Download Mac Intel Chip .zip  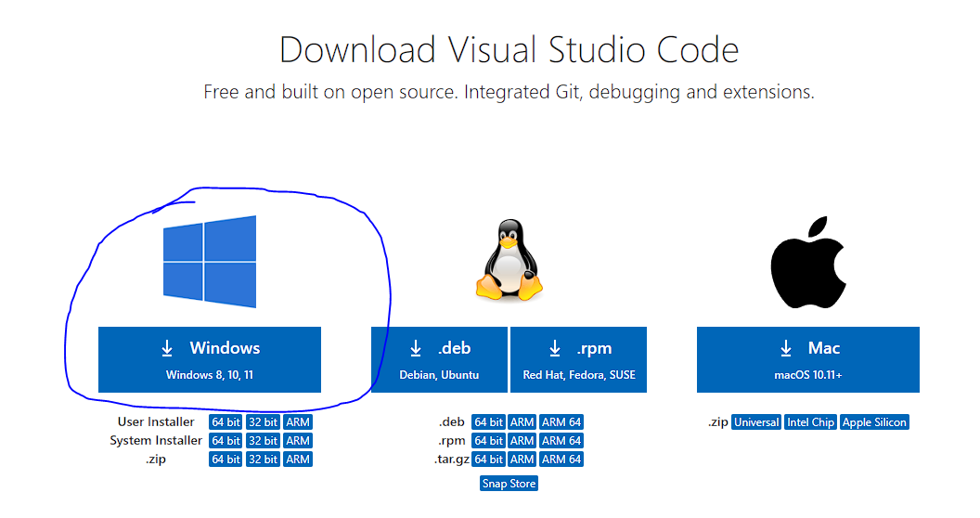(810, 422)
